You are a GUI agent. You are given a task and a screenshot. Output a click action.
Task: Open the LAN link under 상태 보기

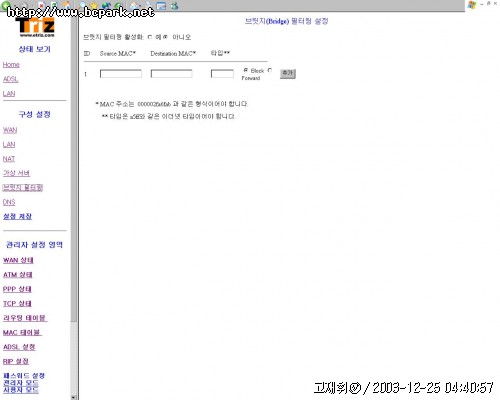pos(9,94)
